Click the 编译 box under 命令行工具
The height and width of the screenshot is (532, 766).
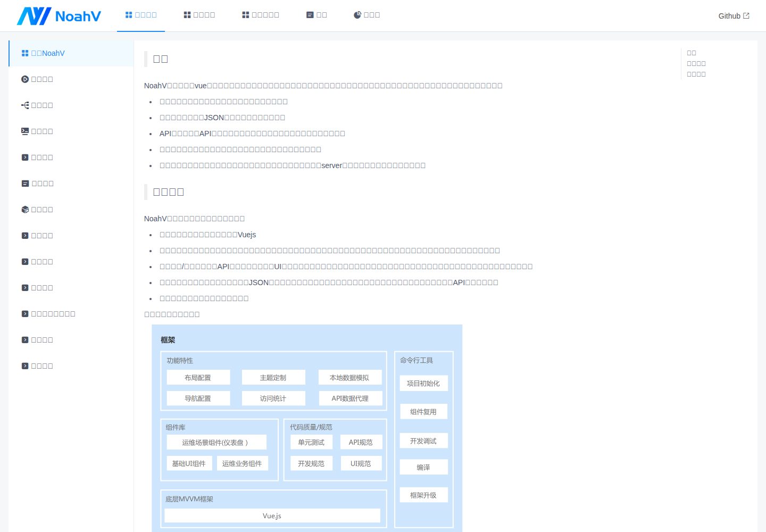tap(423, 467)
